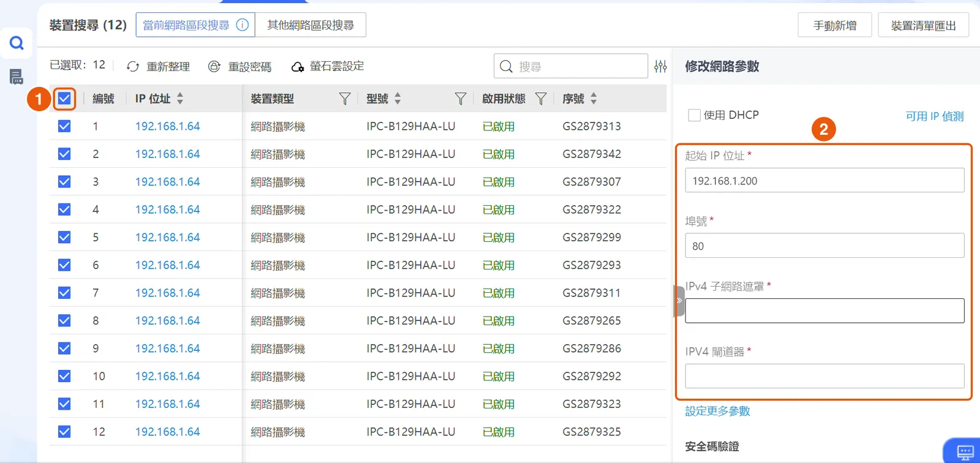Open the search icon in left sidebar

pyautogui.click(x=17, y=43)
